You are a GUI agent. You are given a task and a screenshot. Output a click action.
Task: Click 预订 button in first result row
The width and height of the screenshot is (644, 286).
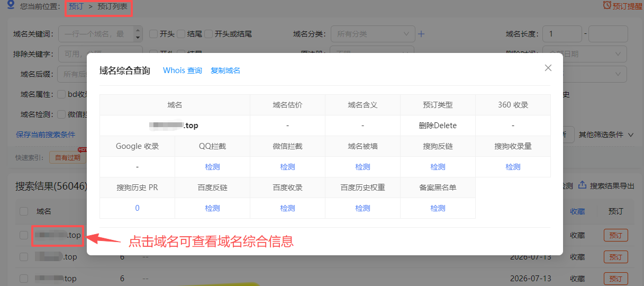pos(615,235)
